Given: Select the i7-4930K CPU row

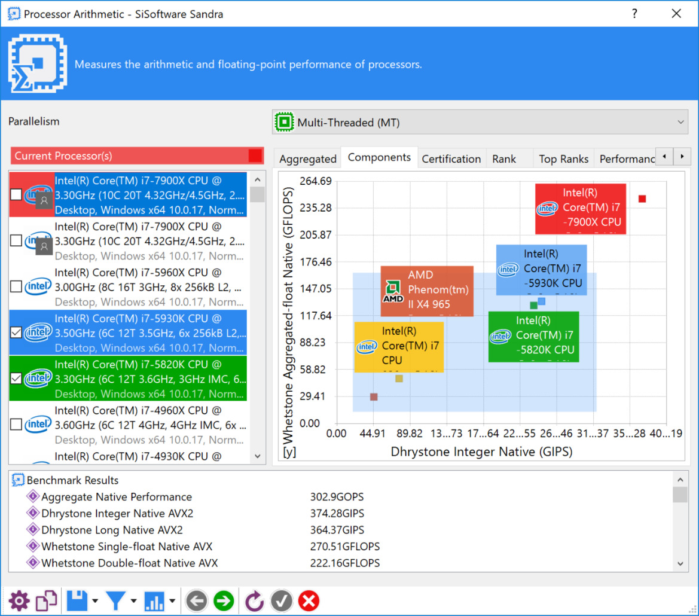Looking at the screenshot, I should (x=128, y=456).
